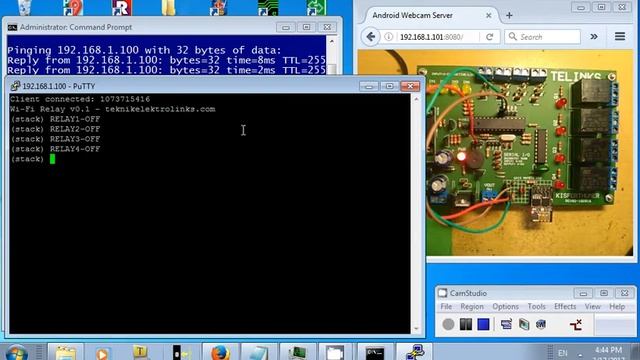This screenshot has width=640, height=360.
Task: Reload the Android Webcam Server page
Action: pos(490,37)
